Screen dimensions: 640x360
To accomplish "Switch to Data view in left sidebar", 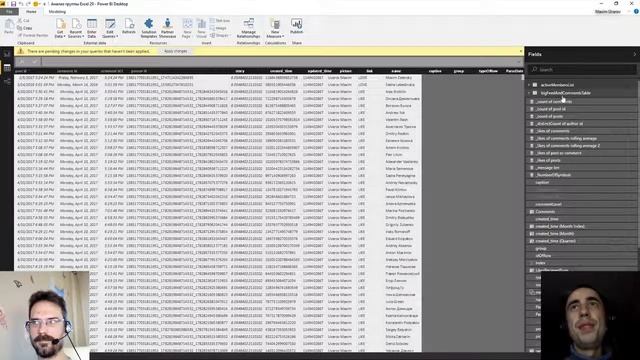I will [7, 68].
